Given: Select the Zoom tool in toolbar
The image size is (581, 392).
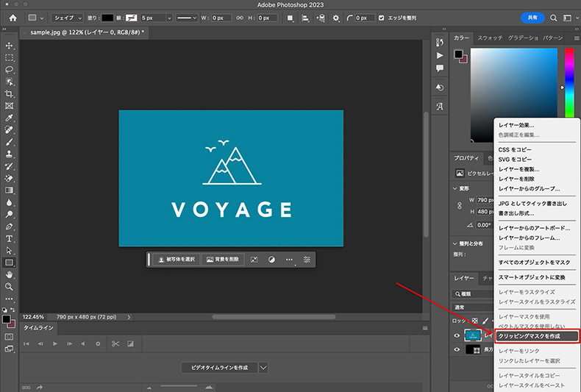Looking at the screenshot, I should click(10, 286).
